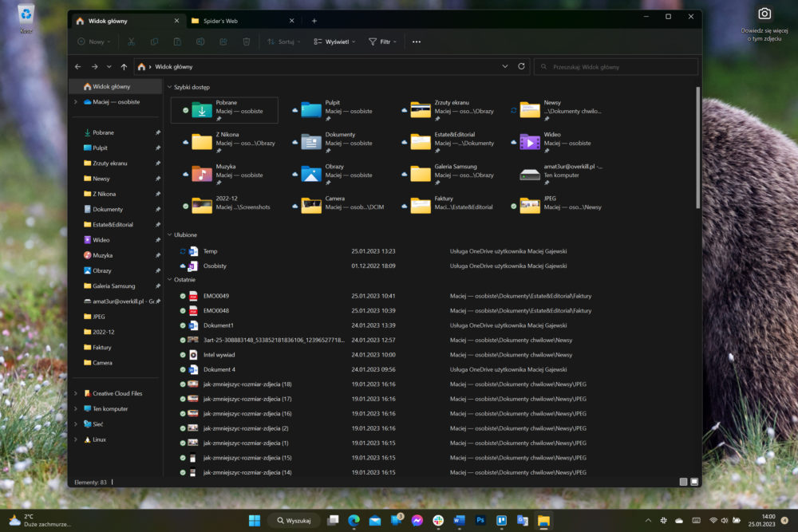The image size is (798, 532).
Task: Open the Wyświetl view dropdown
Action: click(334, 41)
